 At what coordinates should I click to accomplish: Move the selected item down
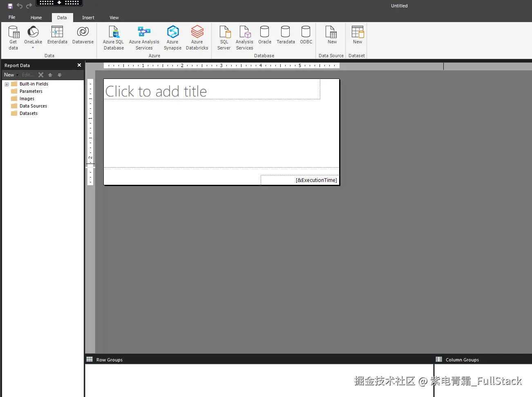(x=60, y=75)
